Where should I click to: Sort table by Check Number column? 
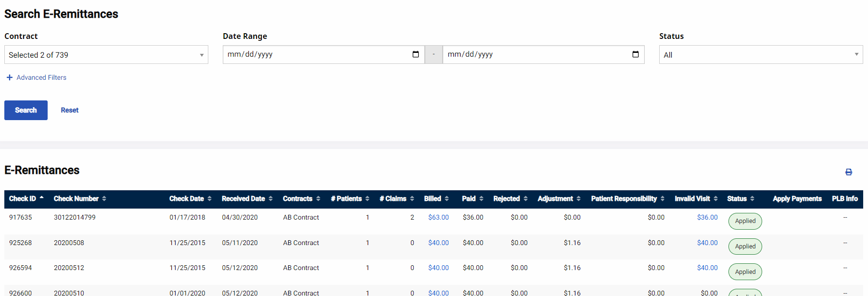pyautogui.click(x=79, y=198)
